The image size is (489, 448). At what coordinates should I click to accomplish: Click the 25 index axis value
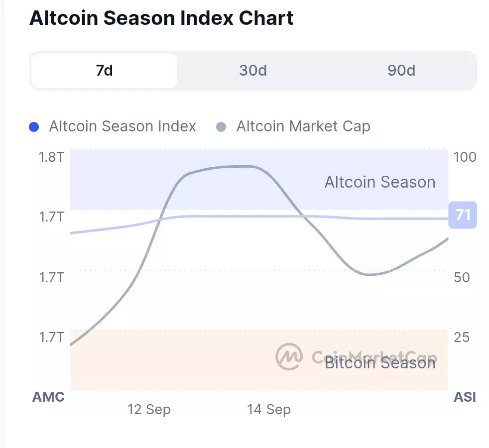tap(462, 337)
